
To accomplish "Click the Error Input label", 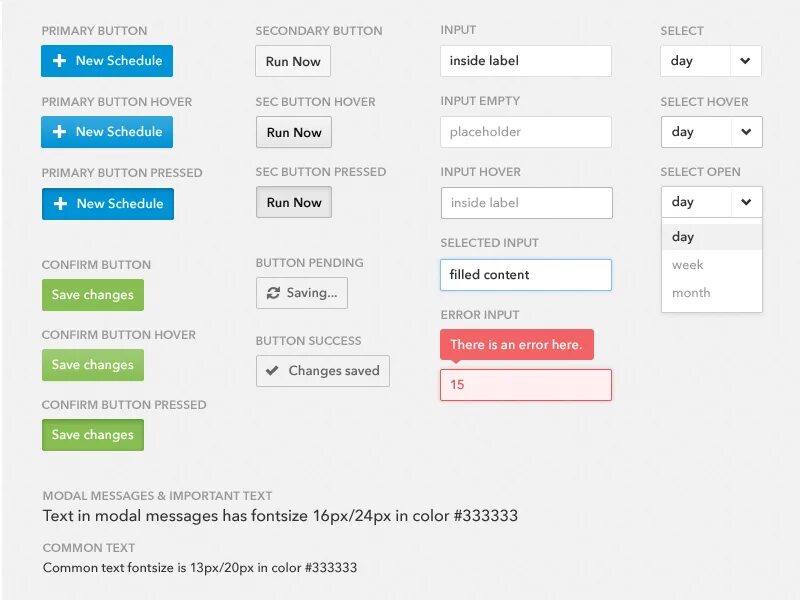I will [480, 315].
